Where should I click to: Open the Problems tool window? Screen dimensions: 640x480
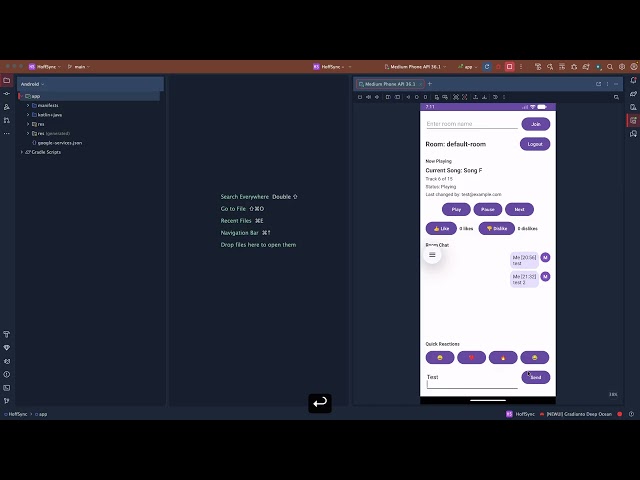point(7,374)
